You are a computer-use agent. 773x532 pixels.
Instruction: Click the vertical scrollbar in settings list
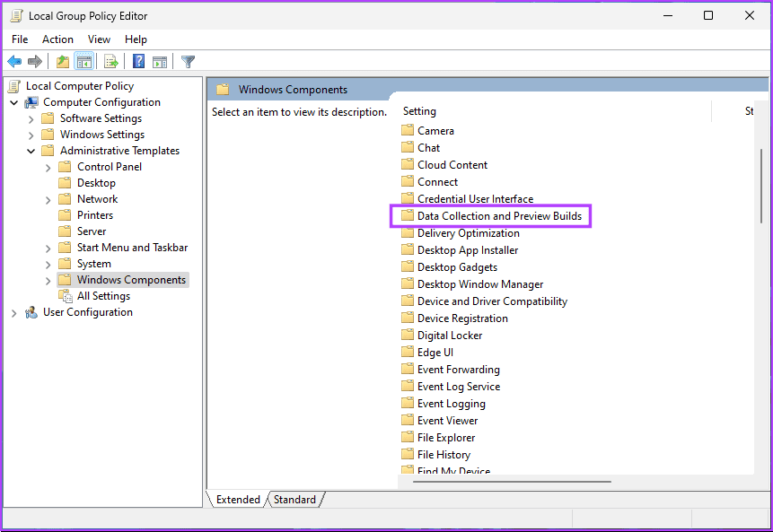click(x=760, y=185)
